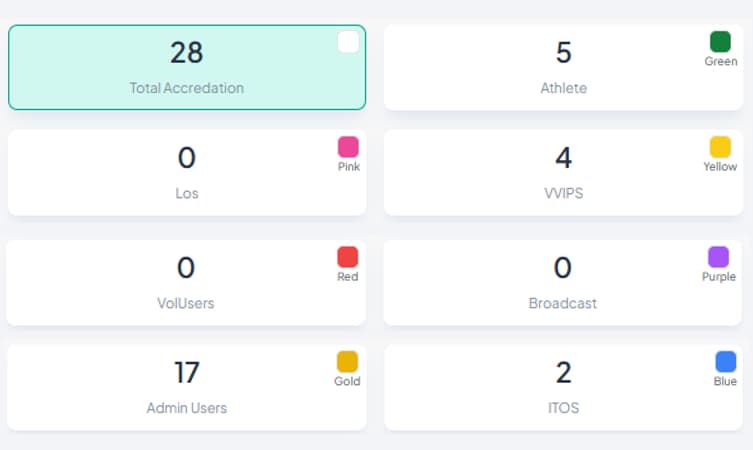Click the Broadcast category label

point(563,303)
